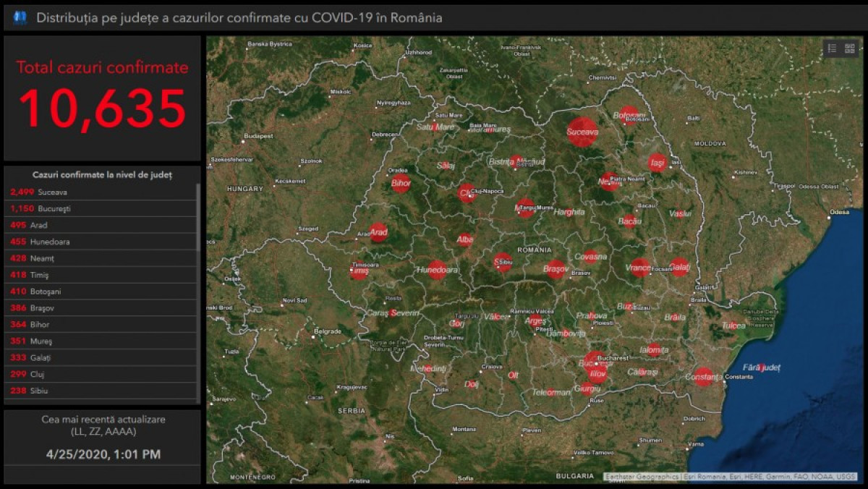The image size is (868, 489).
Task: Select the Galați circle marker on map
Action: tap(679, 268)
